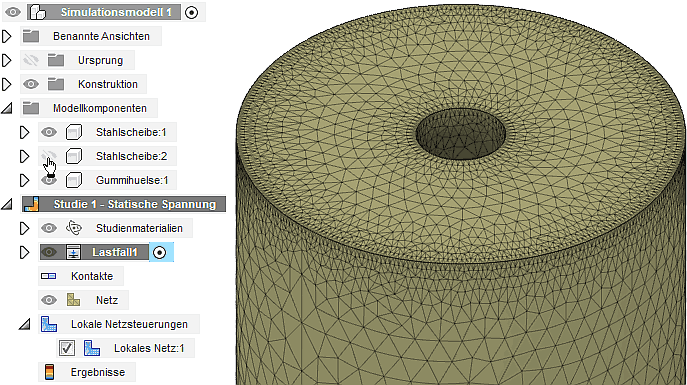This screenshot has width=687, height=385.
Task: Click the Modellkomponenten folder icon
Action: pos(31,108)
